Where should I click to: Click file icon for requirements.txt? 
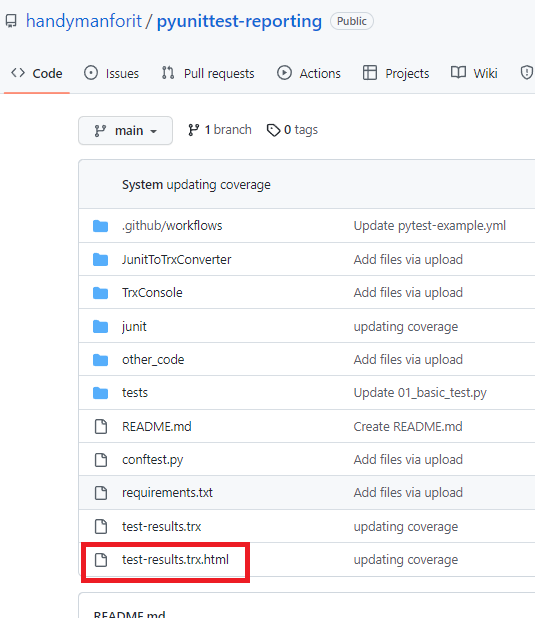[101, 493]
